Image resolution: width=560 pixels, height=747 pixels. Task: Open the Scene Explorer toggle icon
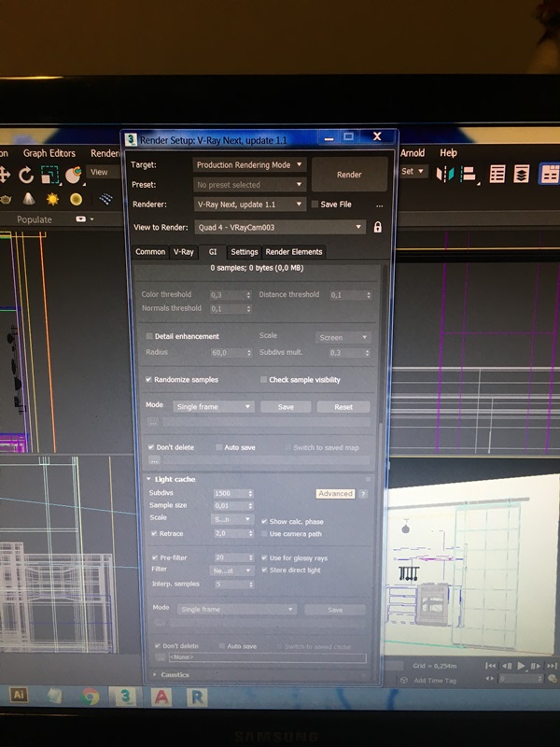pyautogui.click(x=497, y=174)
